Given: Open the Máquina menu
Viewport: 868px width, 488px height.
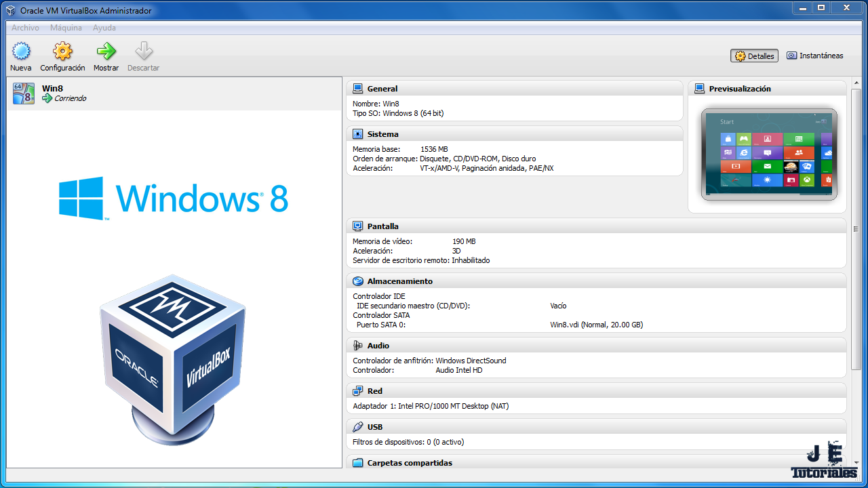Looking at the screenshot, I should (66, 28).
